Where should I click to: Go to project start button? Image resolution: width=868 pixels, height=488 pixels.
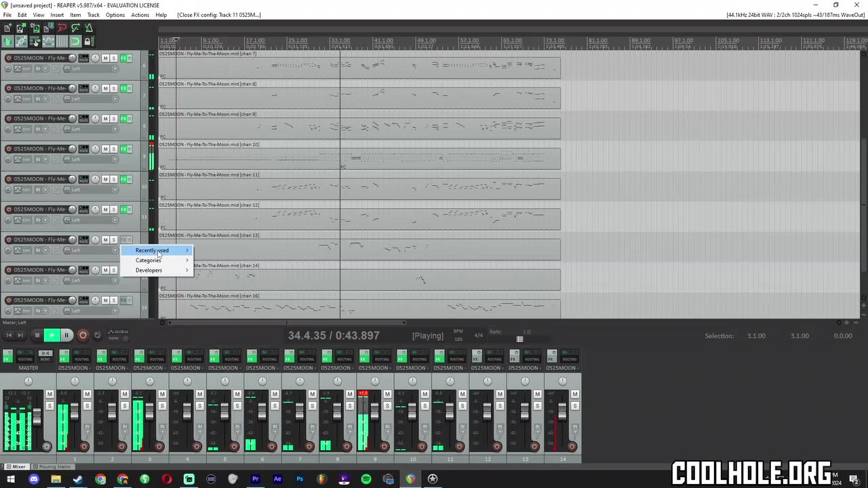coord(9,335)
